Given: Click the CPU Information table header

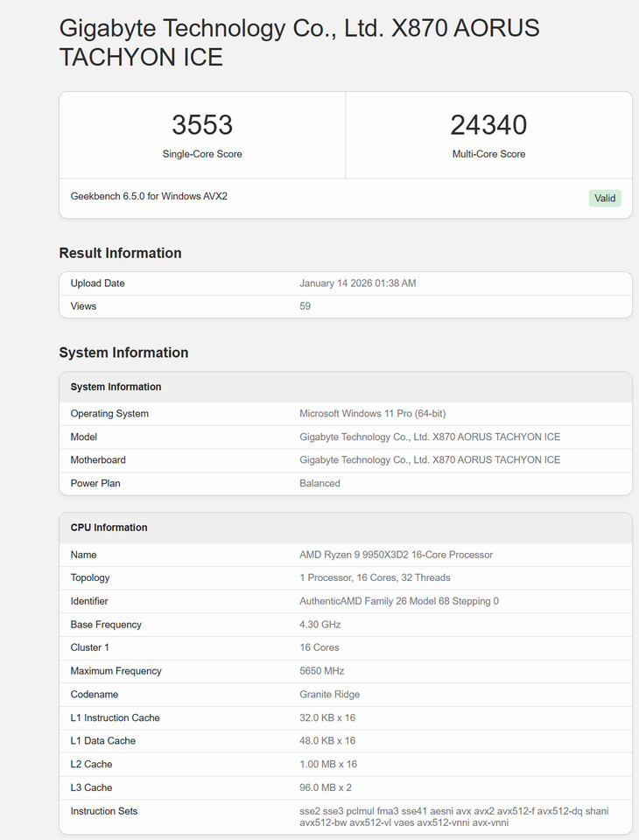Looking at the screenshot, I should click(109, 528).
